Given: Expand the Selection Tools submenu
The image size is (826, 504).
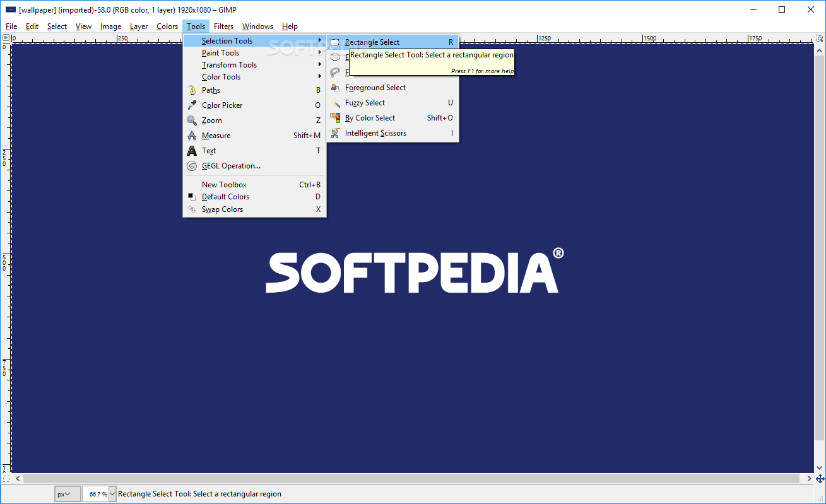Looking at the screenshot, I should pyautogui.click(x=254, y=41).
